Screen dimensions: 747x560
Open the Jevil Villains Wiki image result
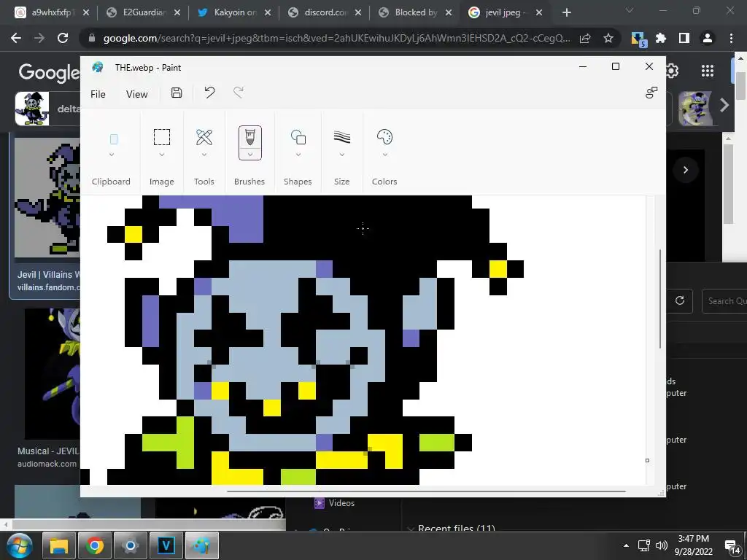47,198
